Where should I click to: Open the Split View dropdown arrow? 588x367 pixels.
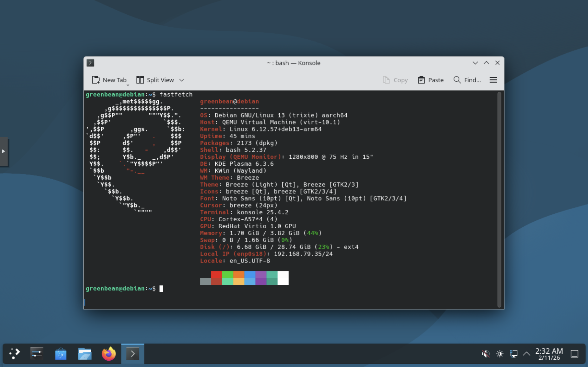182,80
